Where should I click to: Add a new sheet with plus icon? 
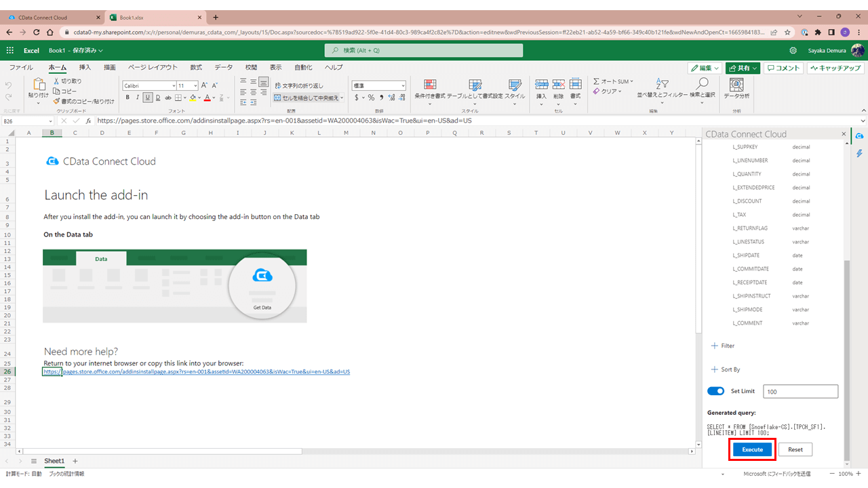[75, 461]
